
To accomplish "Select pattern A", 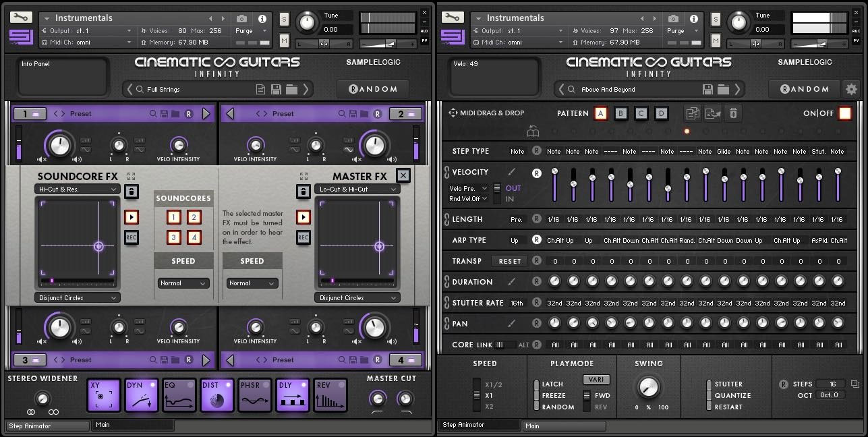I will [x=601, y=113].
